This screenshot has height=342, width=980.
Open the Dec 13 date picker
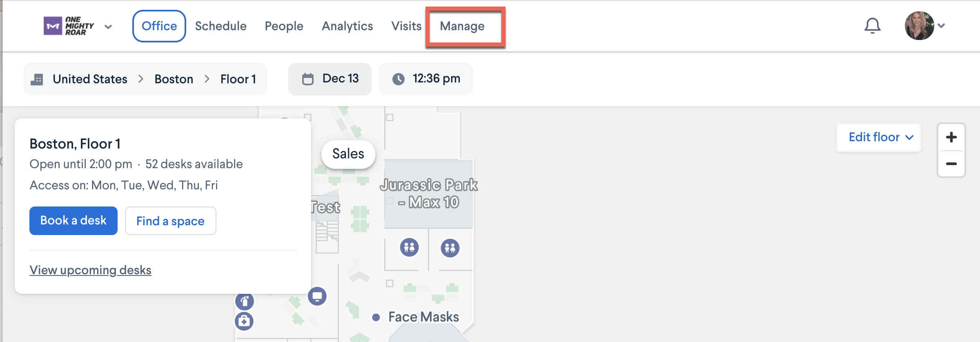(x=330, y=79)
